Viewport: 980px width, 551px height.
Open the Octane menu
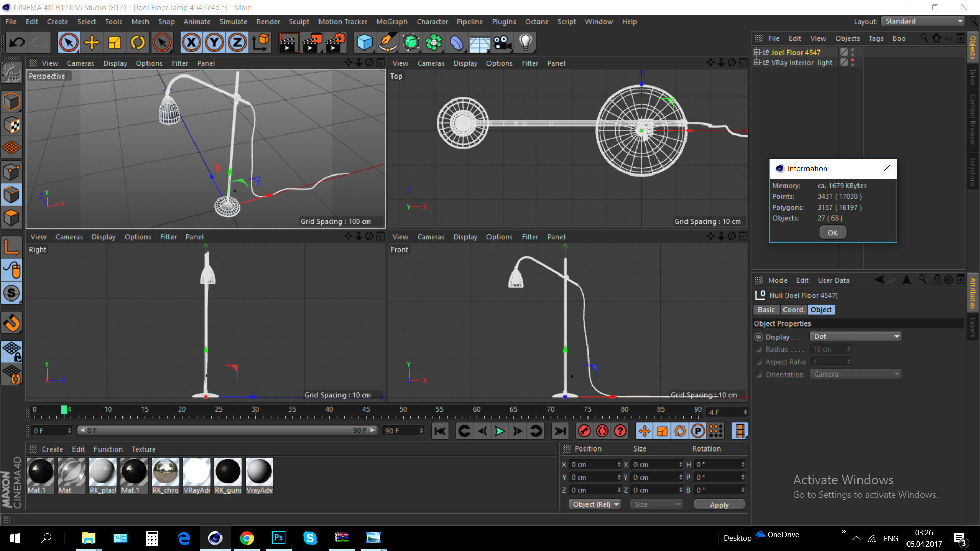point(536,22)
